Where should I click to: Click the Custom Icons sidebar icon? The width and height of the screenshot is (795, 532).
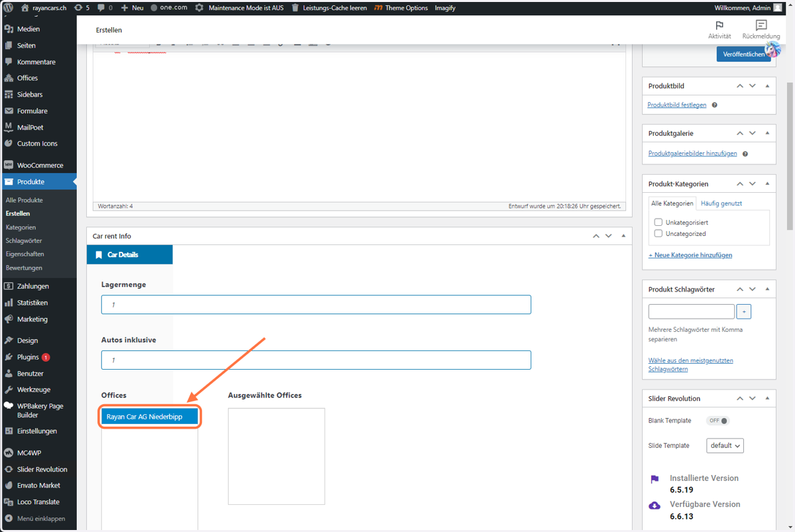pos(9,143)
